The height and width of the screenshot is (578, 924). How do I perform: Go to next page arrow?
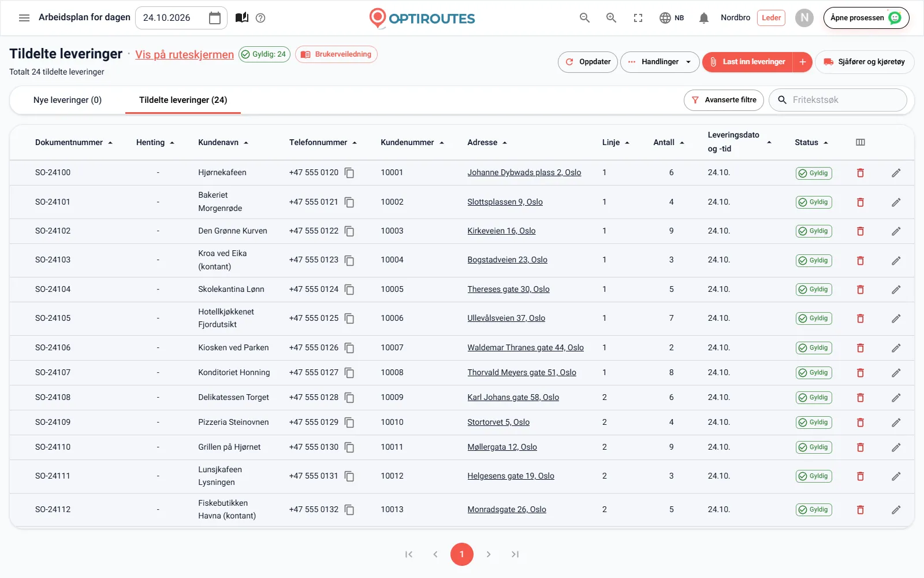click(x=489, y=554)
